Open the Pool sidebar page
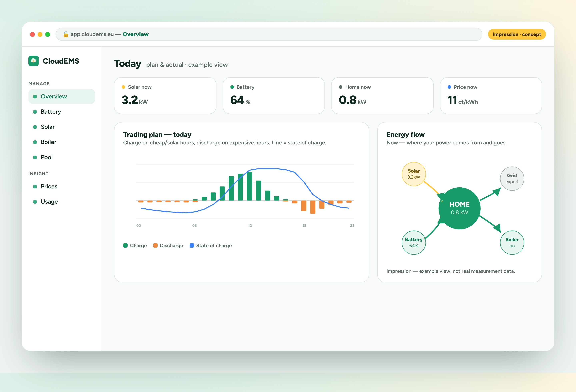The height and width of the screenshot is (392, 576). coord(62,157)
